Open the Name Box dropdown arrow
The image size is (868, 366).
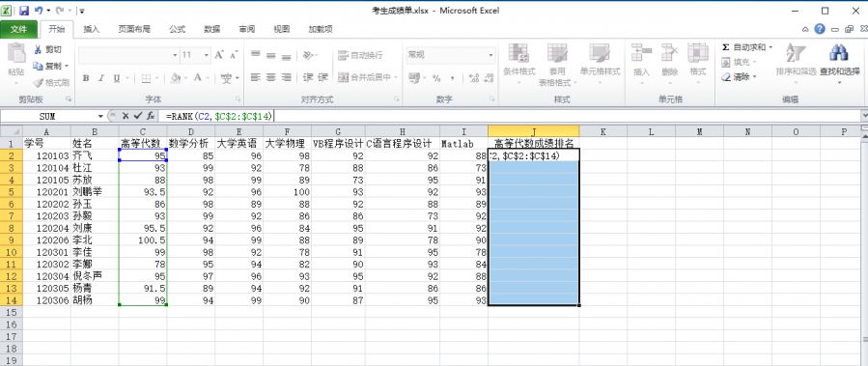click(x=100, y=116)
